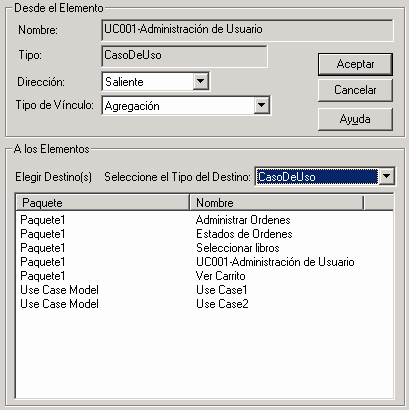409x410 pixels.
Task: Choose Seleccionar libros list item
Action: [204, 248]
